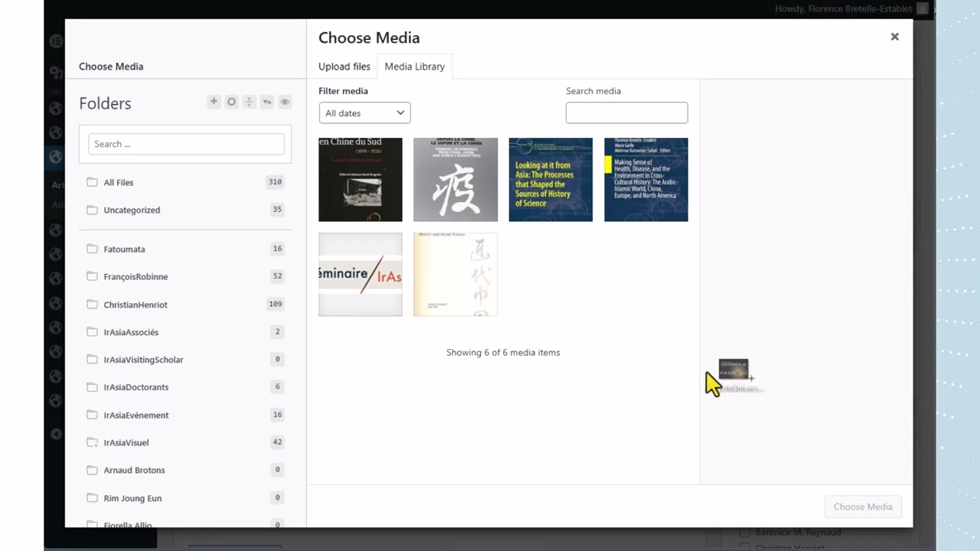Click the 35 count badge for Uncategorized
The image size is (980, 551).
pyautogui.click(x=277, y=210)
